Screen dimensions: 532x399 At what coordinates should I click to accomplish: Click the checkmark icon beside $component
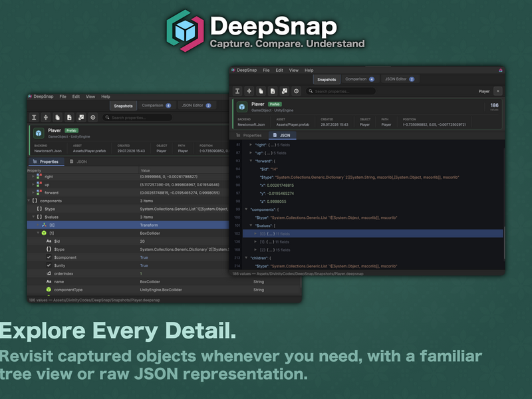click(49, 257)
